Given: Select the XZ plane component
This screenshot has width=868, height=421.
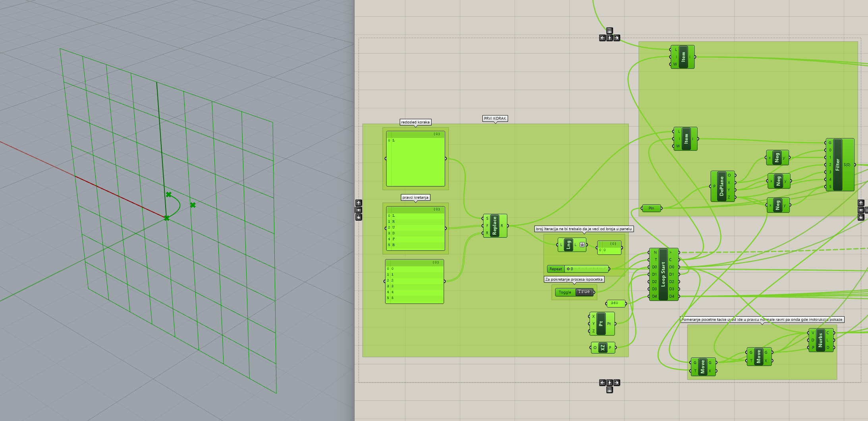Looking at the screenshot, I should [x=602, y=348].
